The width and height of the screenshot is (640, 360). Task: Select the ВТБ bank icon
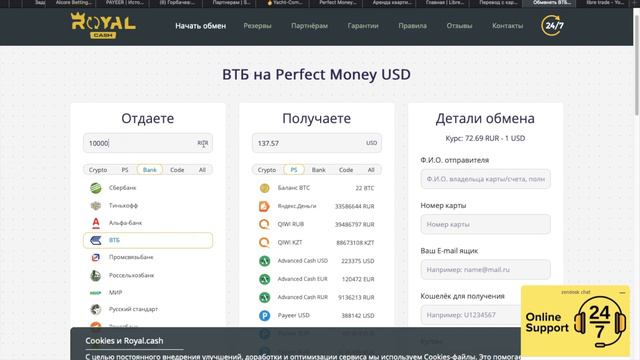(x=96, y=240)
